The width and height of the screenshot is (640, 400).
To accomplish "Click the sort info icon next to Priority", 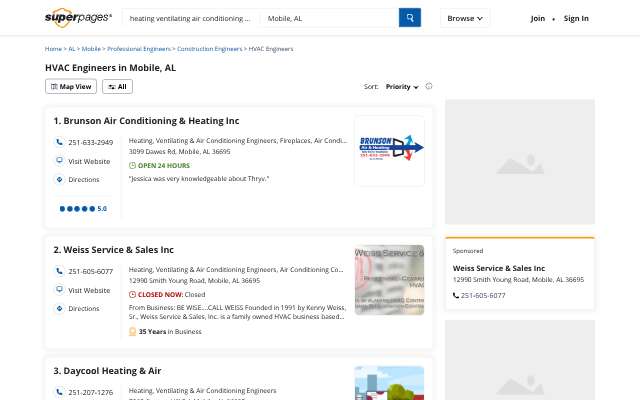I will (429, 86).
